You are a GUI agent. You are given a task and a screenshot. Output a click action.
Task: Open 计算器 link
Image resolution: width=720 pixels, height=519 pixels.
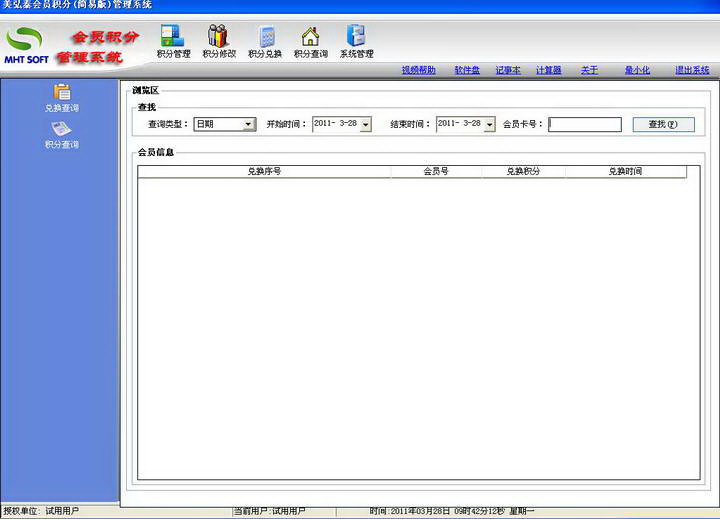point(549,70)
